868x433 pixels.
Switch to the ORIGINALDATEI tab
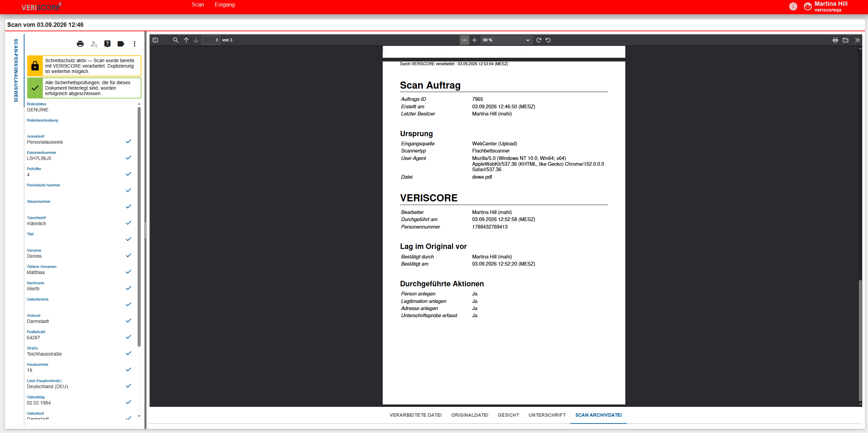click(x=470, y=415)
